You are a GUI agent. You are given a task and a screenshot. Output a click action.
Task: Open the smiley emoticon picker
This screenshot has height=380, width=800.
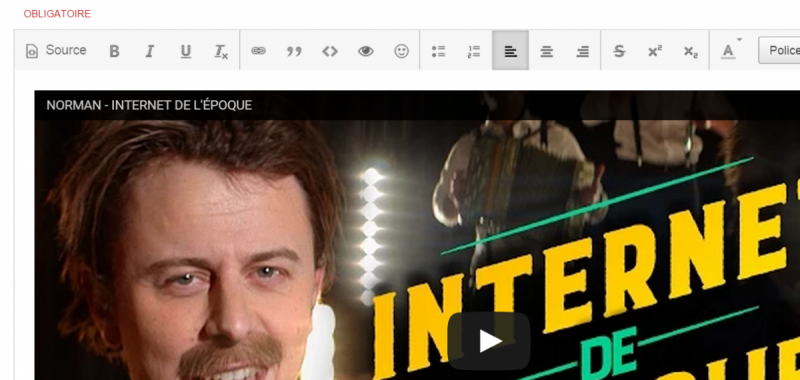(402, 50)
